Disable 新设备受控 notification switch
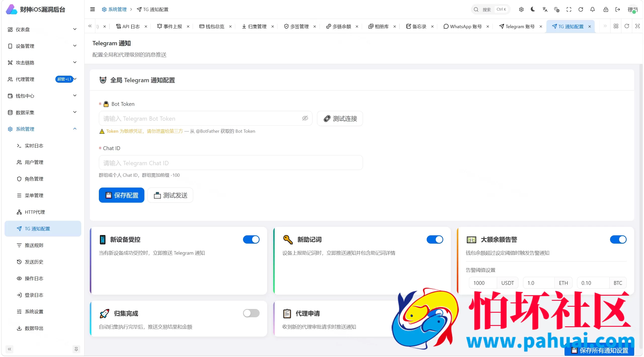The image size is (644, 357). point(251,240)
